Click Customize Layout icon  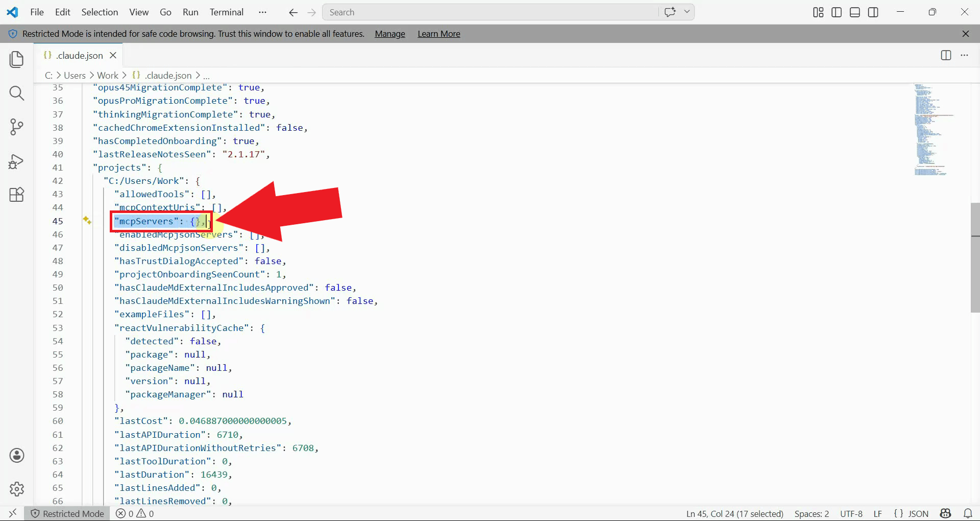click(818, 12)
